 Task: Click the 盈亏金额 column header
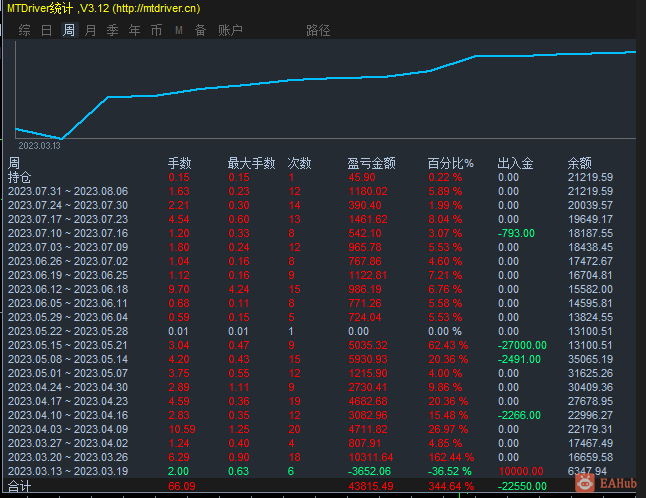click(371, 163)
